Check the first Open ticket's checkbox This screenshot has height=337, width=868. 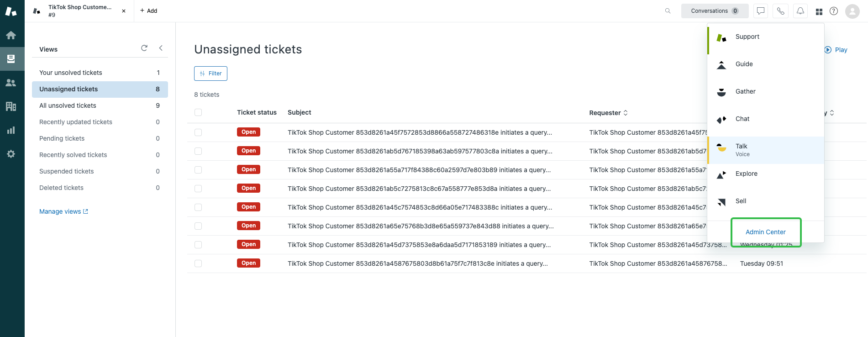198,132
